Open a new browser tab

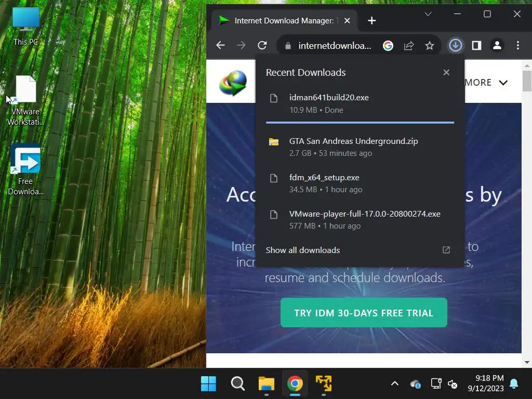point(372,21)
